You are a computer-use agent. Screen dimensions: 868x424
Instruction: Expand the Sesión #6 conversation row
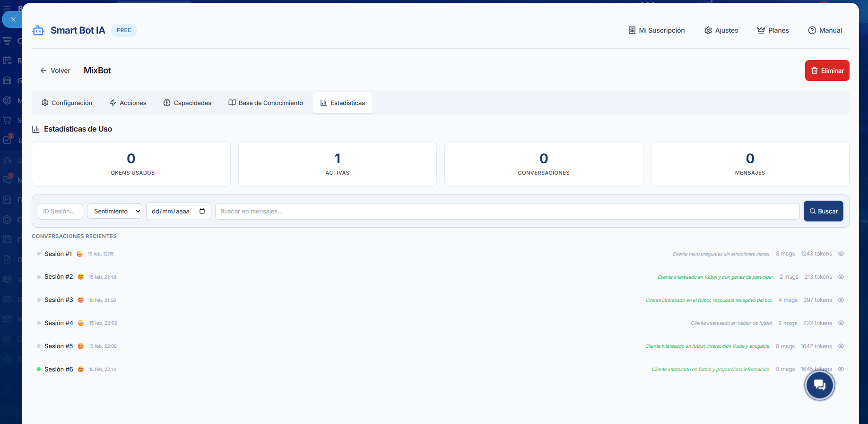pos(59,369)
